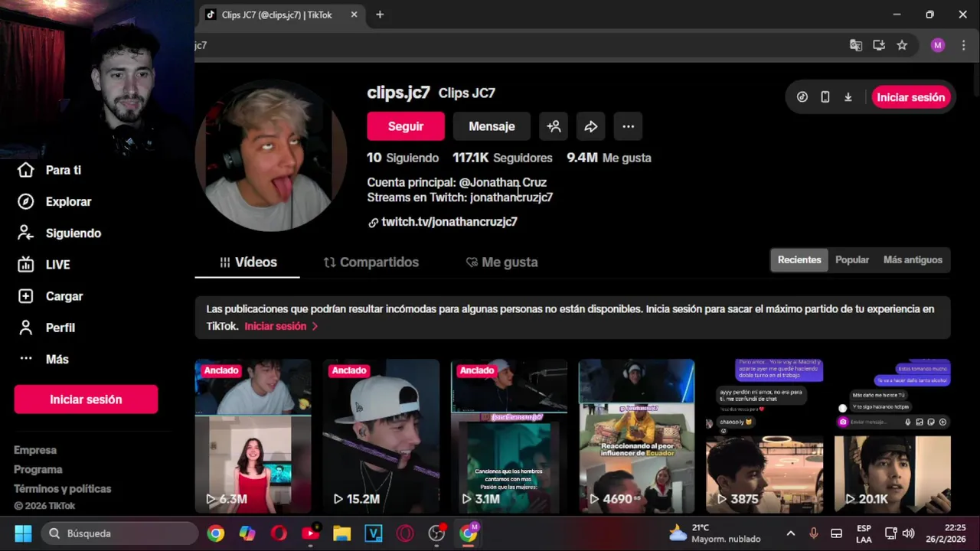
Task: Open Copilot from the taskbar
Action: coord(247,533)
